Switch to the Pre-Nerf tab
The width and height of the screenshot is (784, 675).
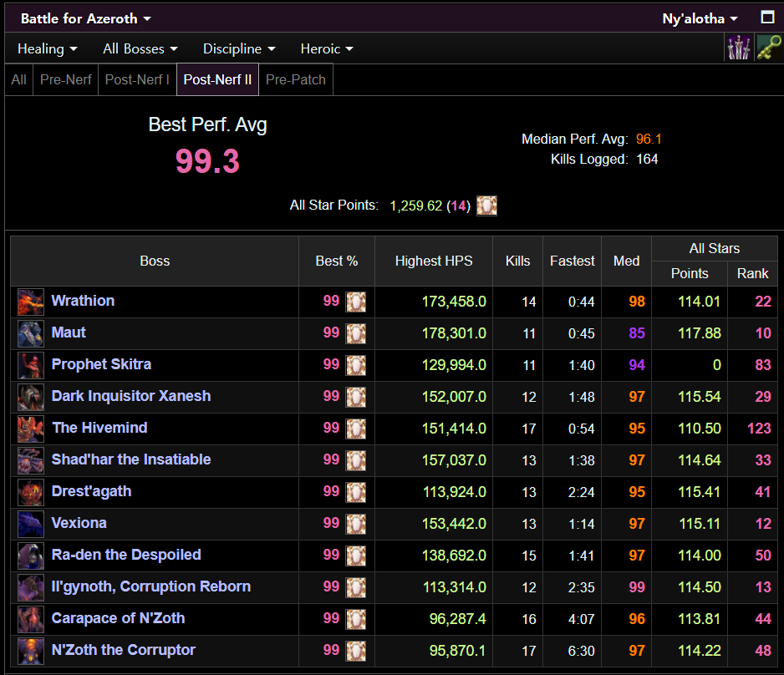65,79
